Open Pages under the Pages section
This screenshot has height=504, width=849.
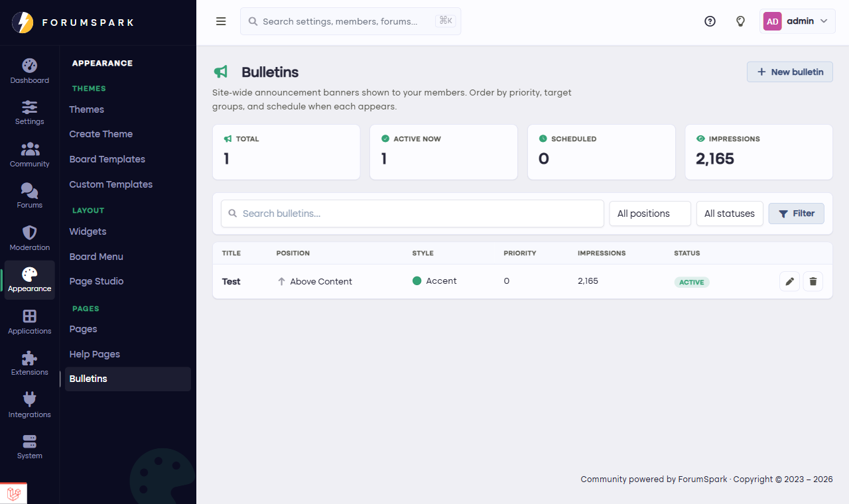click(84, 329)
